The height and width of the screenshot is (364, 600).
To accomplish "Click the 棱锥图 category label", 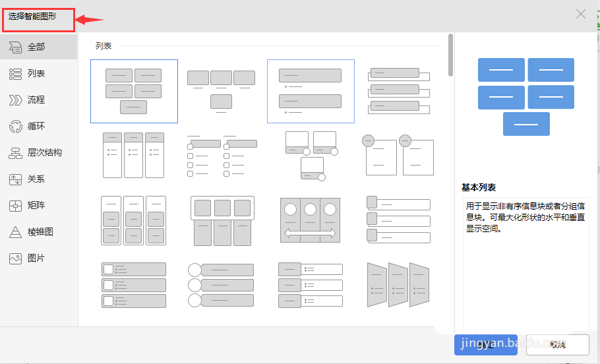I will coord(41,232).
